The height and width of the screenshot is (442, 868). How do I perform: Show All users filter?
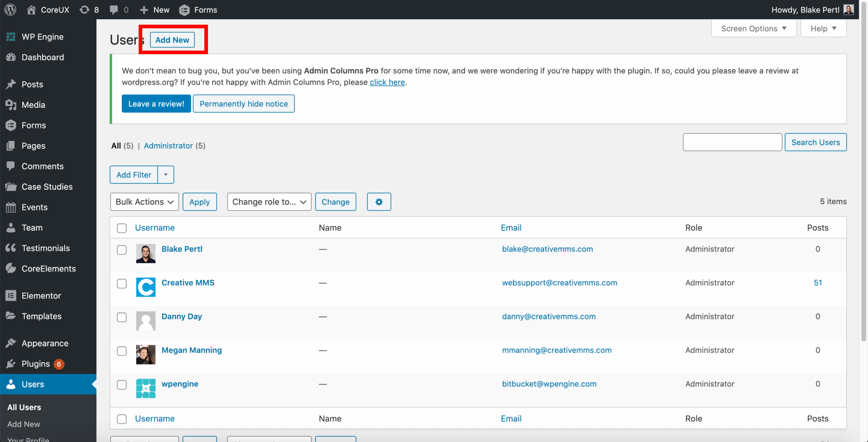(x=116, y=146)
